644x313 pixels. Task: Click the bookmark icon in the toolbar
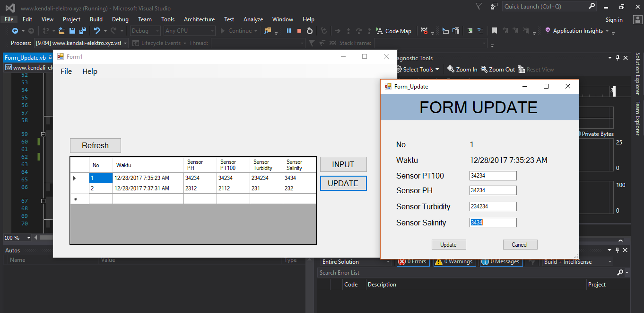coord(494,31)
